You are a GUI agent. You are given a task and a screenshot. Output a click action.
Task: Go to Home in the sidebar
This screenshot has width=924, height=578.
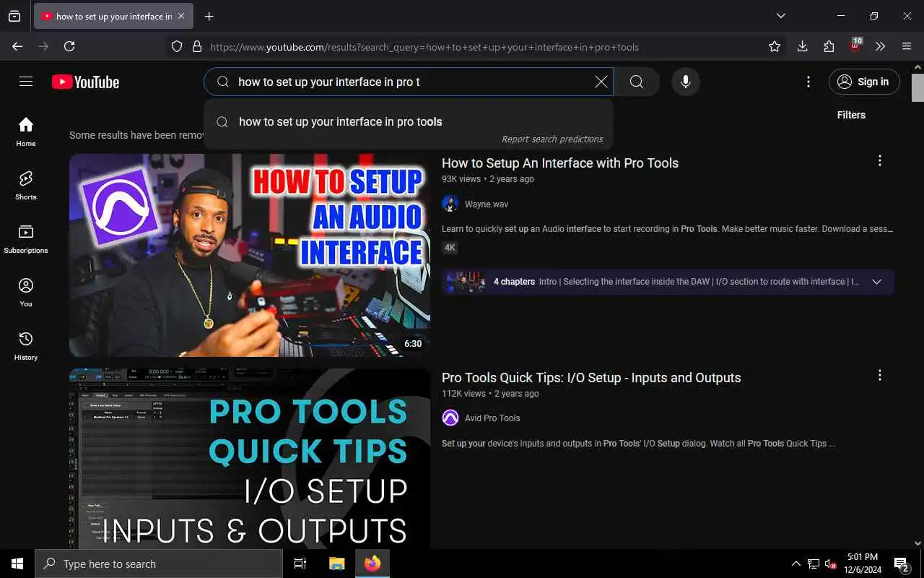26,131
